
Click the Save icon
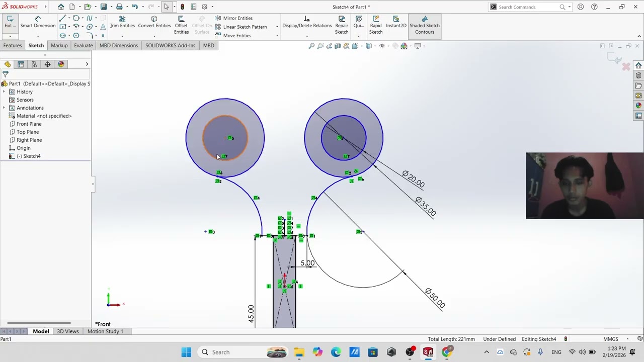pyautogui.click(x=104, y=7)
